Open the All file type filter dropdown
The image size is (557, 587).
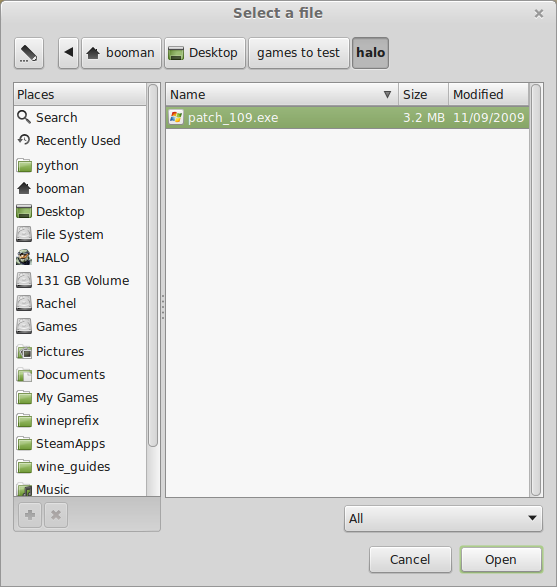(443, 518)
